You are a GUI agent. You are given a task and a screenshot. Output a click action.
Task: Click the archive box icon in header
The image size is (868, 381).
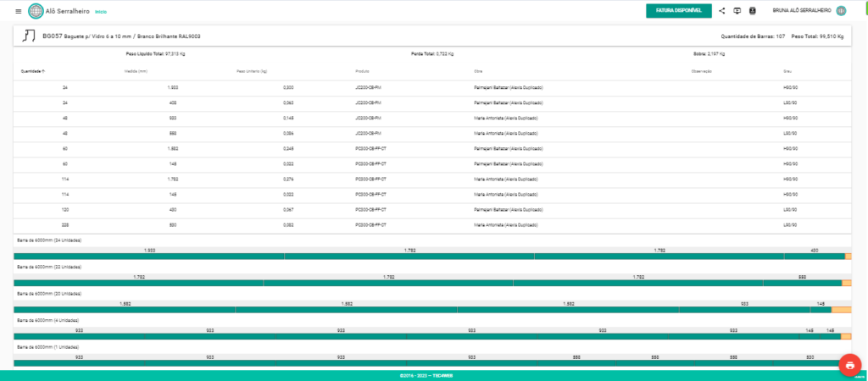(753, 11)
